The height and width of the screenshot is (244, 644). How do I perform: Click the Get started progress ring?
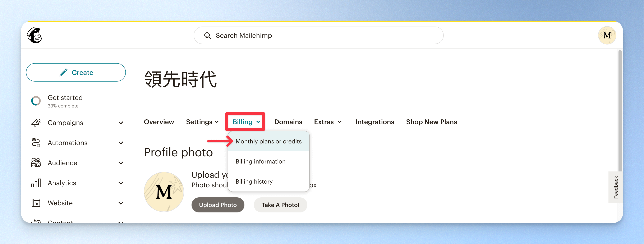tap(36, 101)
